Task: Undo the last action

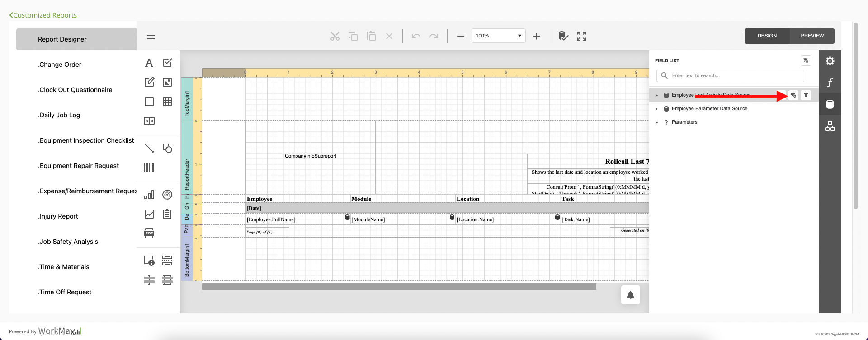Action: 416,36
